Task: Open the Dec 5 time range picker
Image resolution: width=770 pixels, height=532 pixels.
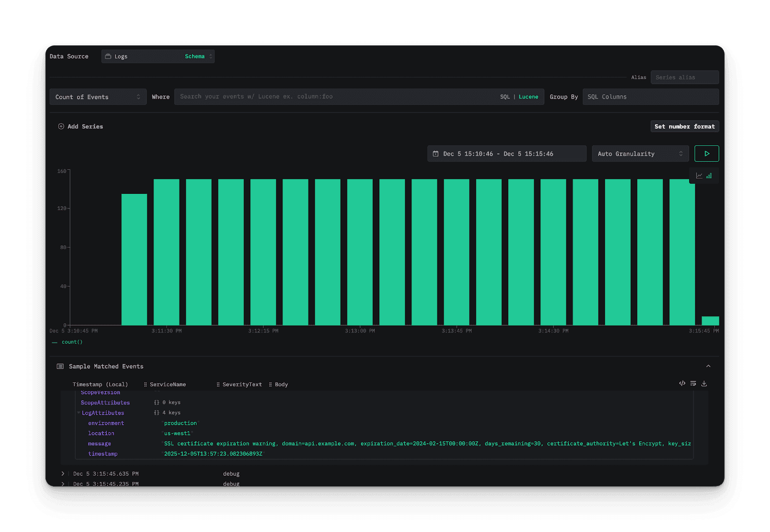Action: 507,153
